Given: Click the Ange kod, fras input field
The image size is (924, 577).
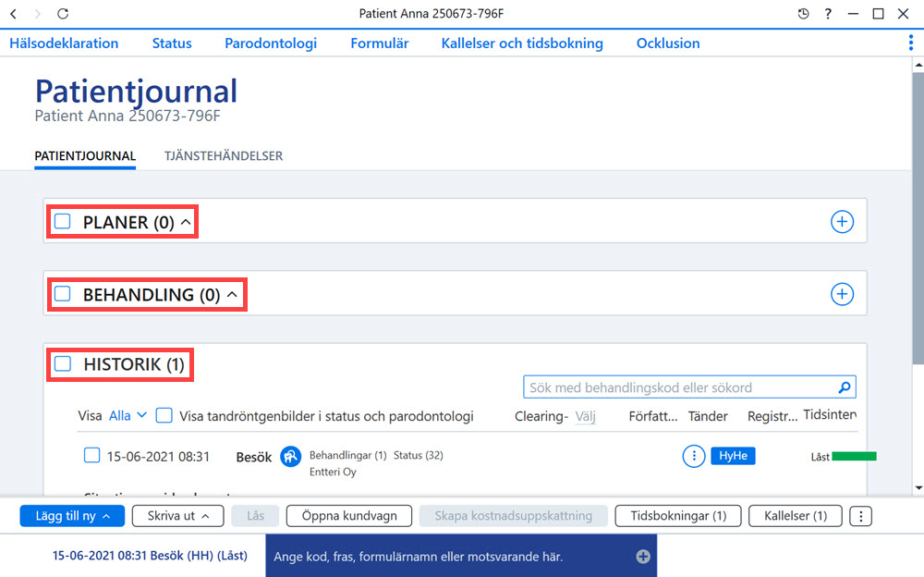Looking at the screenshot, I should (461, 557).
